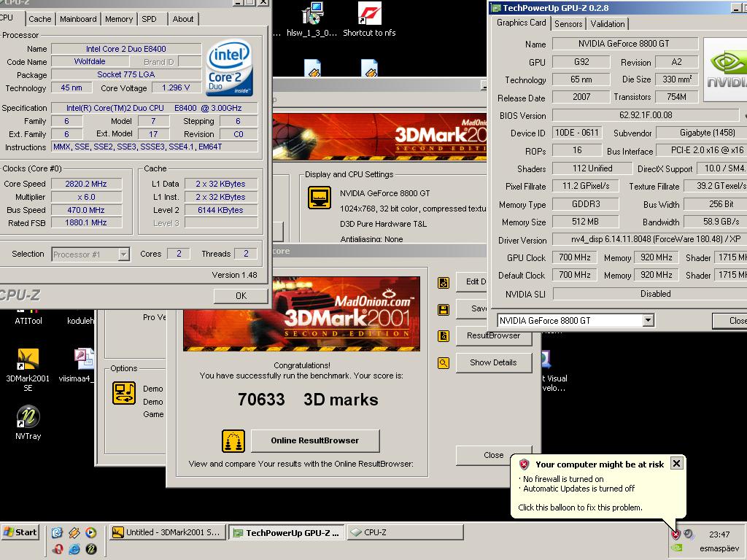Click the NVIDIA SLI Disabled field
Image resolution: width=747 pixels, height=560 pixels.
tap(650, 294)
